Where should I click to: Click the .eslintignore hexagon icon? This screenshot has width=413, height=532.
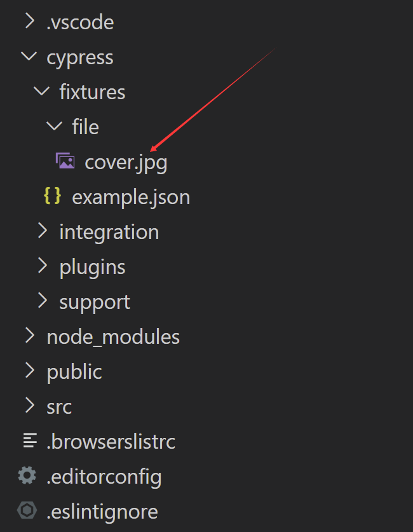coord(27,510)
